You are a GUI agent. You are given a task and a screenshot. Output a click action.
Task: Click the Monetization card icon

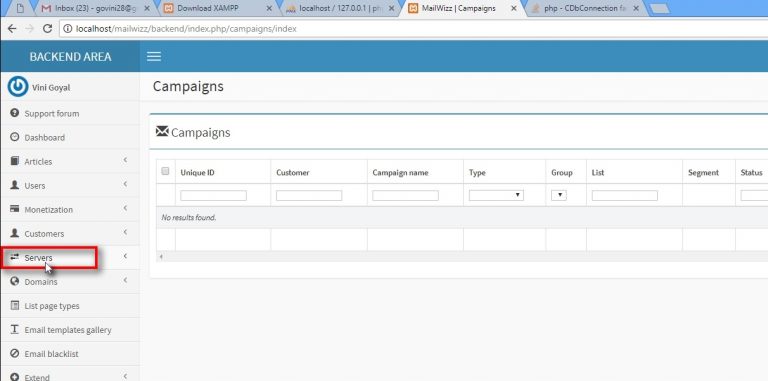point(15,209)
